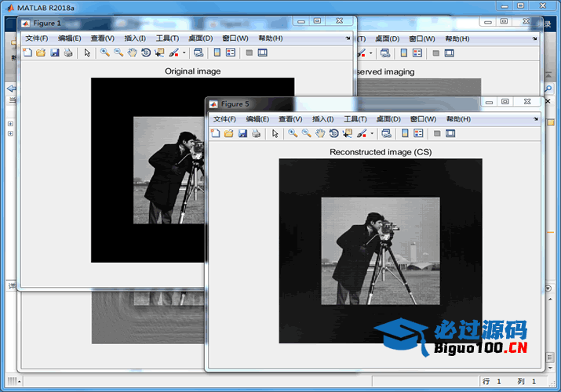Open 文件(F) menu in Figure 1
Image resolution: width=561 pixels, height=392 pixels.
(x=37, y=38)
